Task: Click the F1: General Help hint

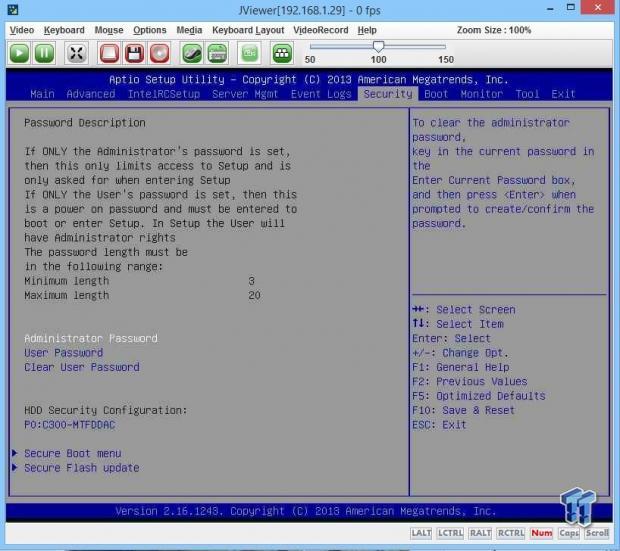Action: tap(461, 367)
